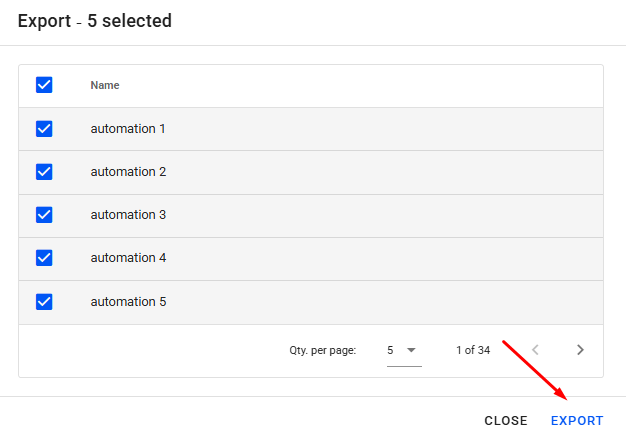Click the automation 4 row name
This screenshot has height=437, width=626.
(128, 258)
